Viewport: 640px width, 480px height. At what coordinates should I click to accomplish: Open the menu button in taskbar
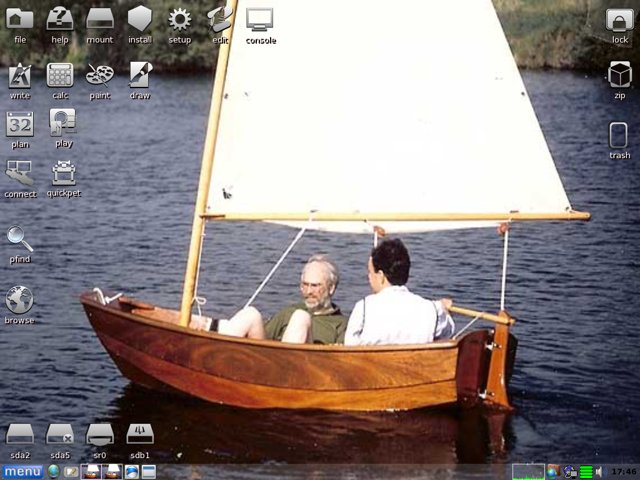(22, 472)
